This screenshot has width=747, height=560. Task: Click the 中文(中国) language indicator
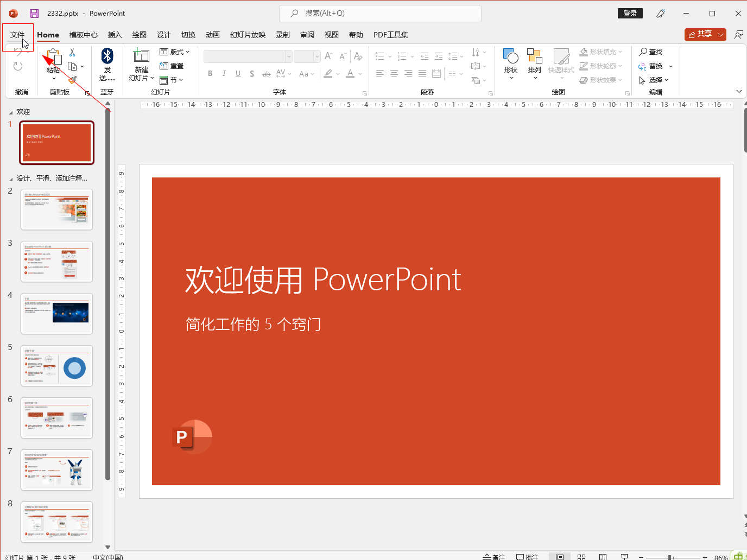[108, 557]
